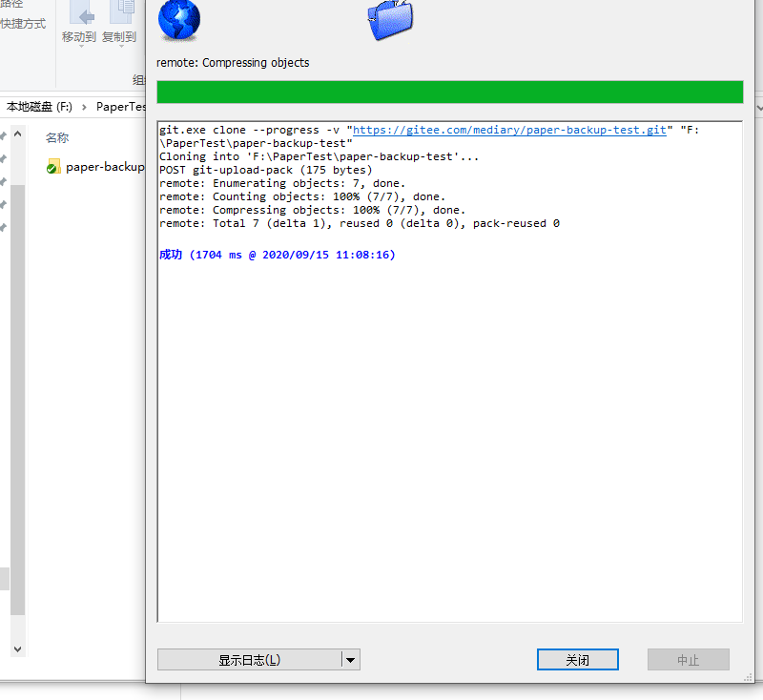763x700 pixels.
Task: Click the 显示日志(L) button
Action: (249, 660)
